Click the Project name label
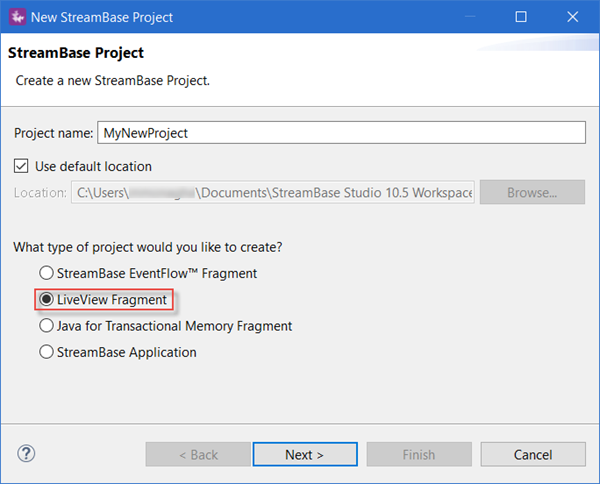 (x=53, y=132)
